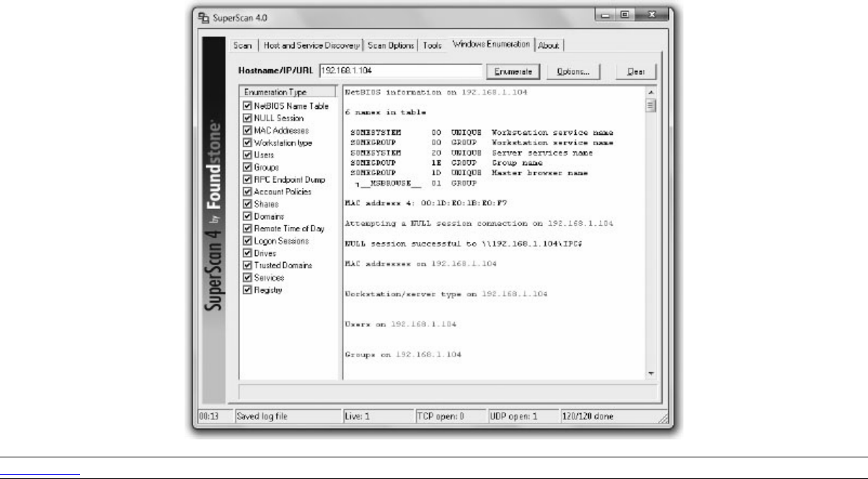Click 'Users on 192.168.1.104' line
This screenshot has width=868, height=479.
coord(400,324)
